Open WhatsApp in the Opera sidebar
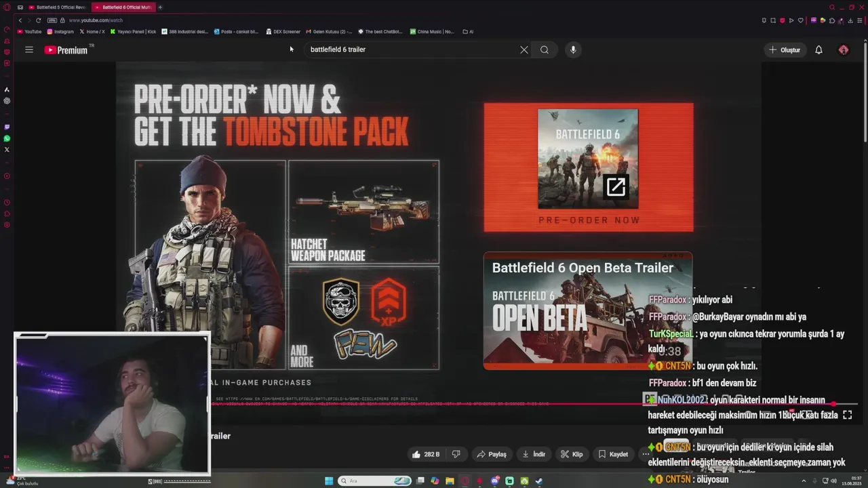This screenshot has height=488, width=868. [7, 138]
